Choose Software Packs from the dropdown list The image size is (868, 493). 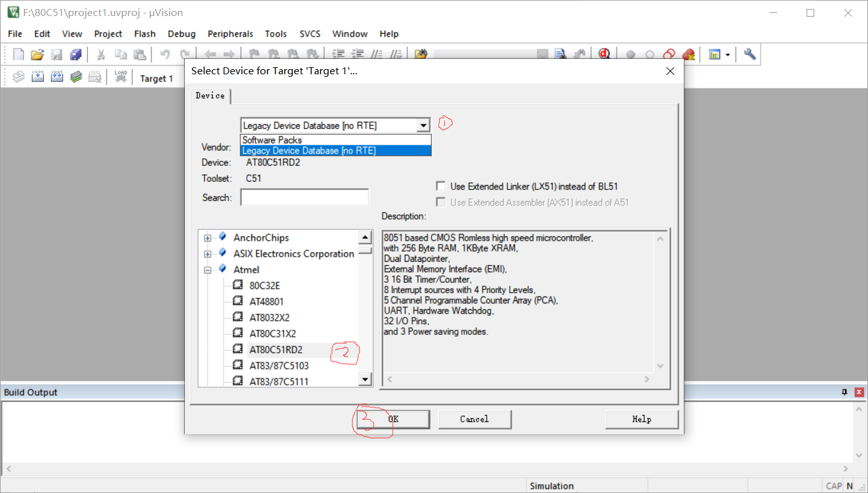click(x=272, y=140)
